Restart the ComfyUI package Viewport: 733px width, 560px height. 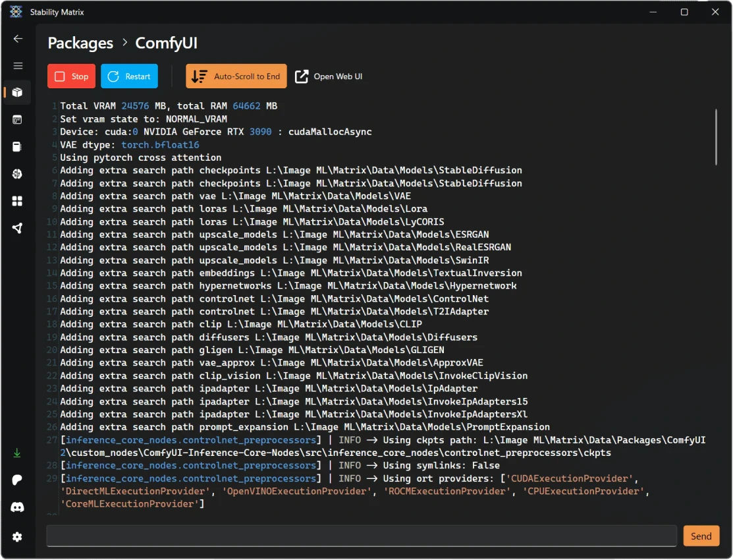click(x=129, y=76)
